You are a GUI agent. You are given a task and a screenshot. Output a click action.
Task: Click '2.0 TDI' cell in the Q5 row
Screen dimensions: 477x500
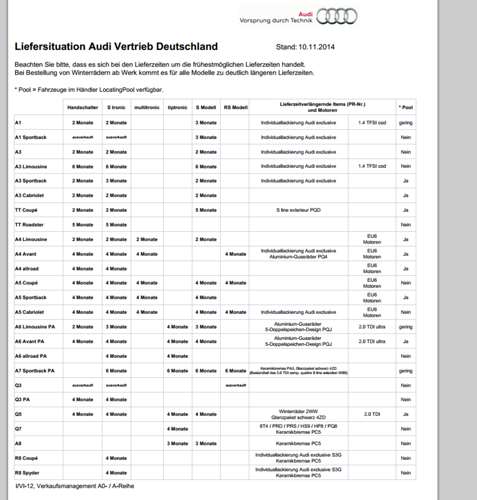(372, 414)
